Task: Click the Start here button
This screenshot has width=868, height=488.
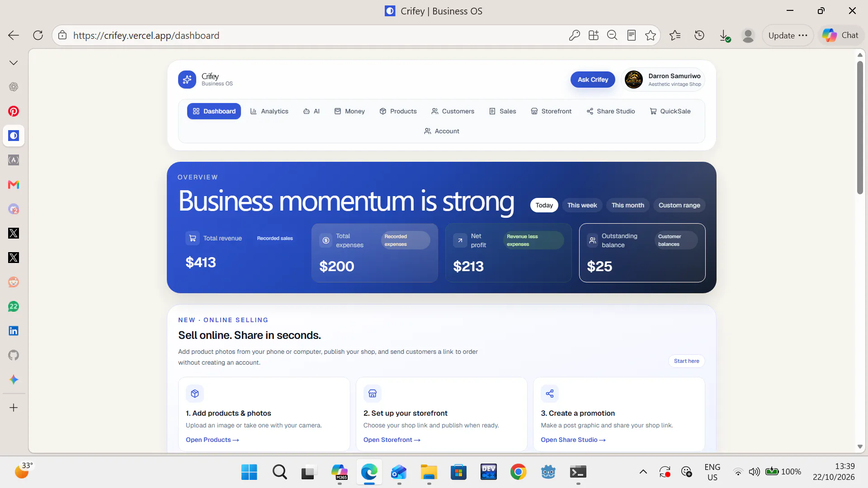Action: tap(687, 361)
